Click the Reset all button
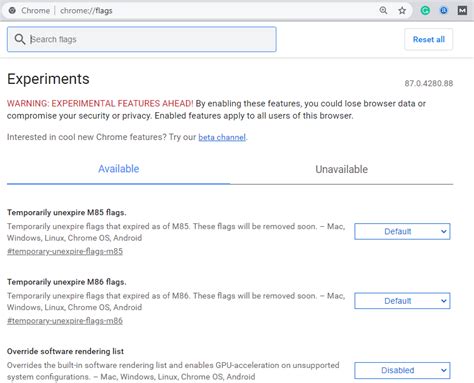Viewport: 474px width, 383px height. (x=429, y=39)
